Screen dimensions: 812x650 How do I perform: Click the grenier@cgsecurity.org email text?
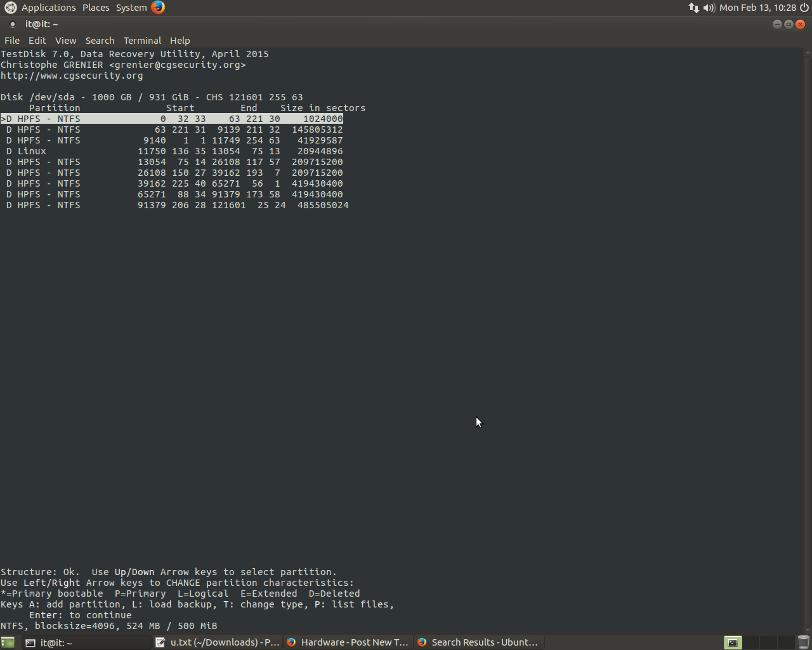pyautogui.click(x=177, y=65)
